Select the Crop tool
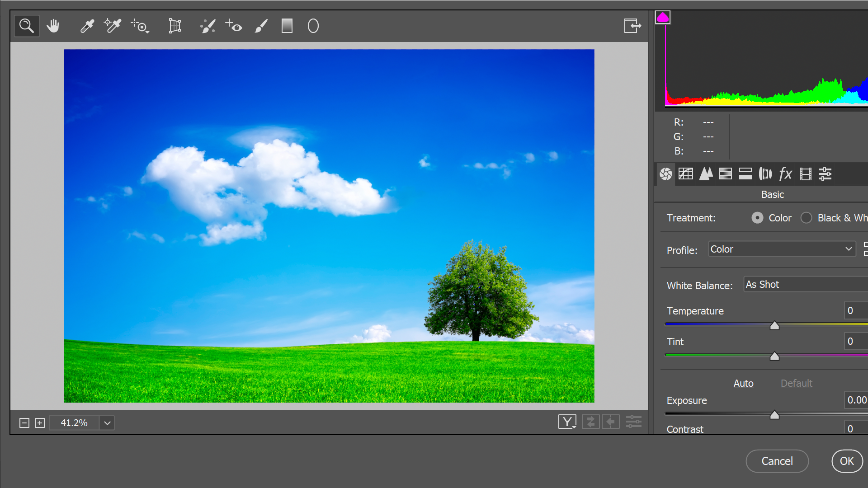This screenshot has height=488, width=868. [175, 26]
